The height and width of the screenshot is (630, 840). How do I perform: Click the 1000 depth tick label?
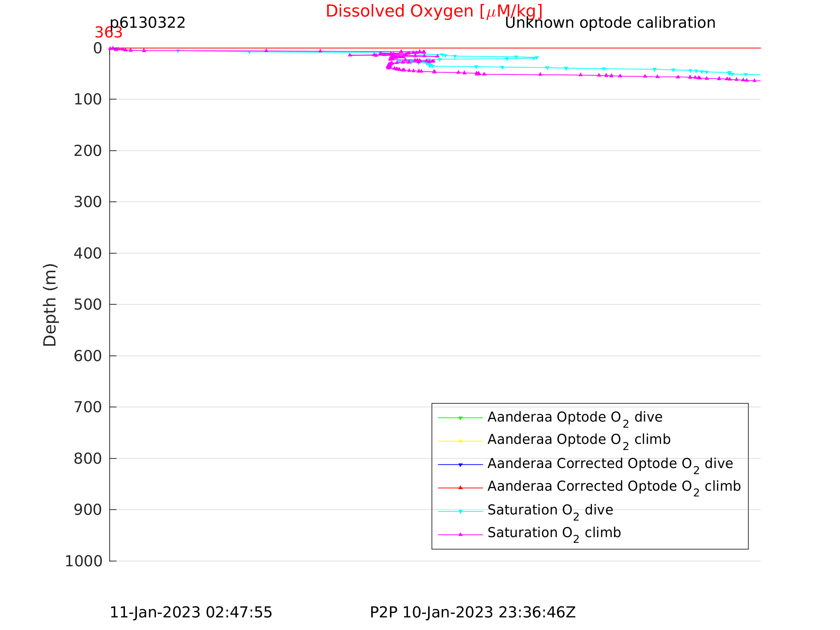tap(84, 561)
